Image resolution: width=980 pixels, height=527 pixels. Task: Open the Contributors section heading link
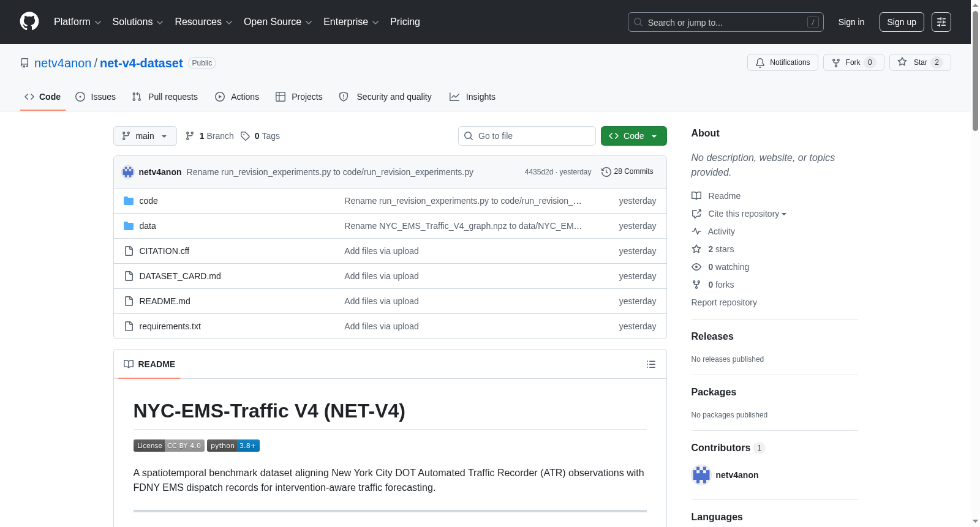728,448
